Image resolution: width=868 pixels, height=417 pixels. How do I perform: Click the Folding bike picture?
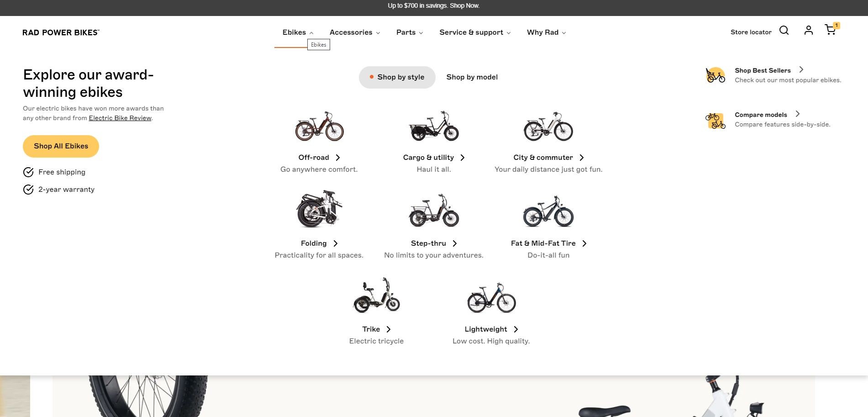point(319,209)
